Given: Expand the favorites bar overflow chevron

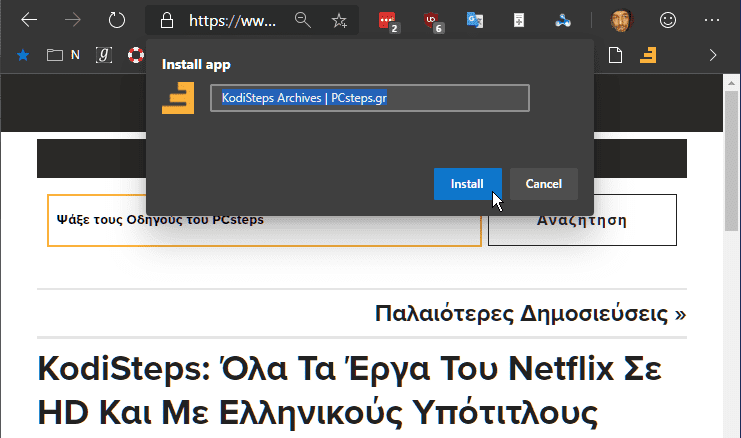Looking at the screenshot, I should 713,55.
